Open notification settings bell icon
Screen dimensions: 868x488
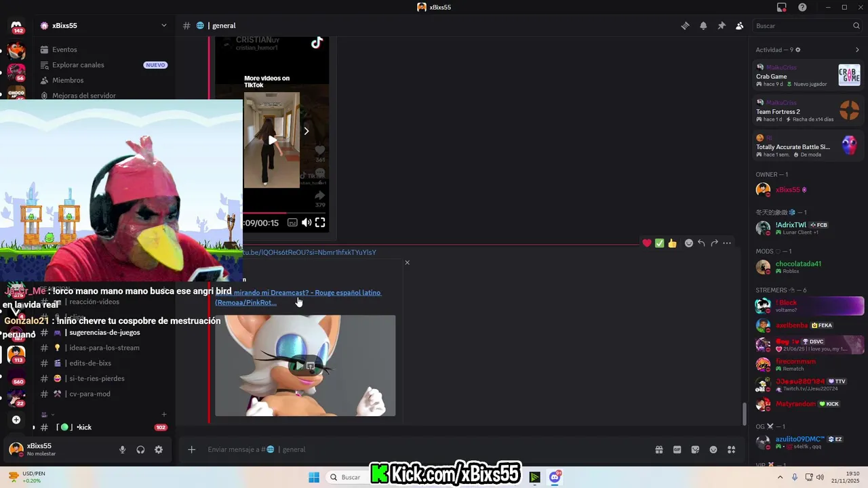click(703, 26)
